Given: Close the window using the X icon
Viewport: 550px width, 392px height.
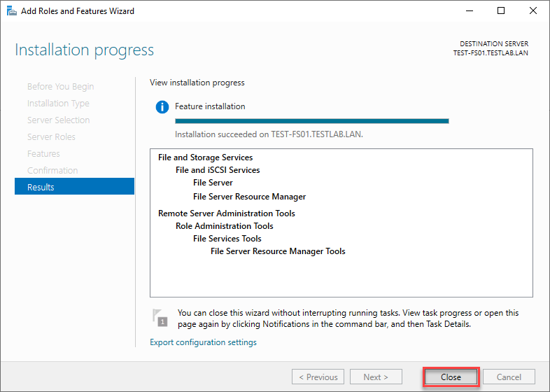Looking at the screenshot, I should point(533,11).
